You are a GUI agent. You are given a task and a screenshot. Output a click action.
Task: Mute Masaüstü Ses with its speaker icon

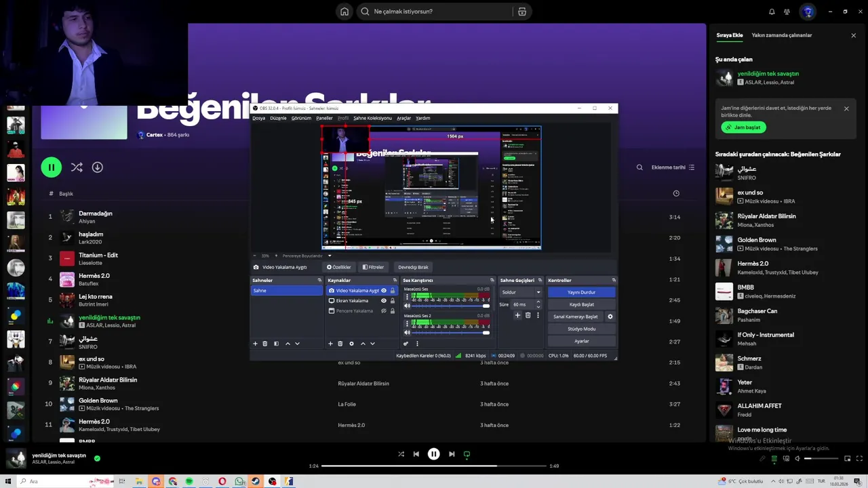pyautogui.click(x=407, y=306)
